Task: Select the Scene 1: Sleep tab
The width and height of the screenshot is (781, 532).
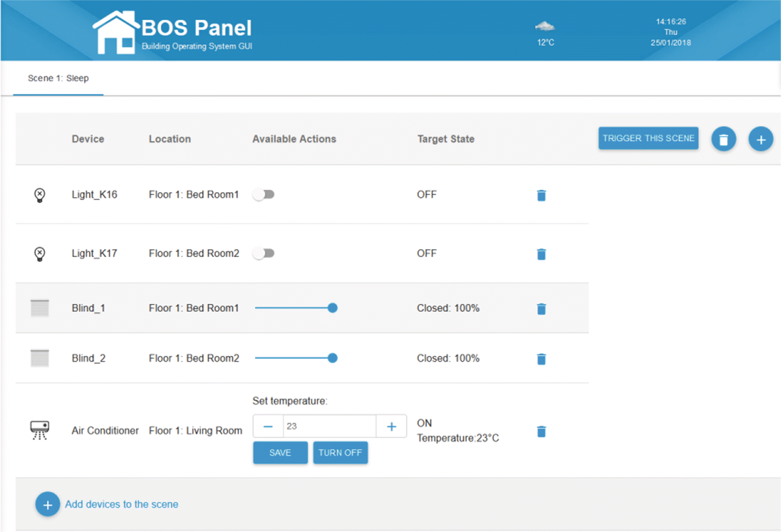Action: (58, 78)
